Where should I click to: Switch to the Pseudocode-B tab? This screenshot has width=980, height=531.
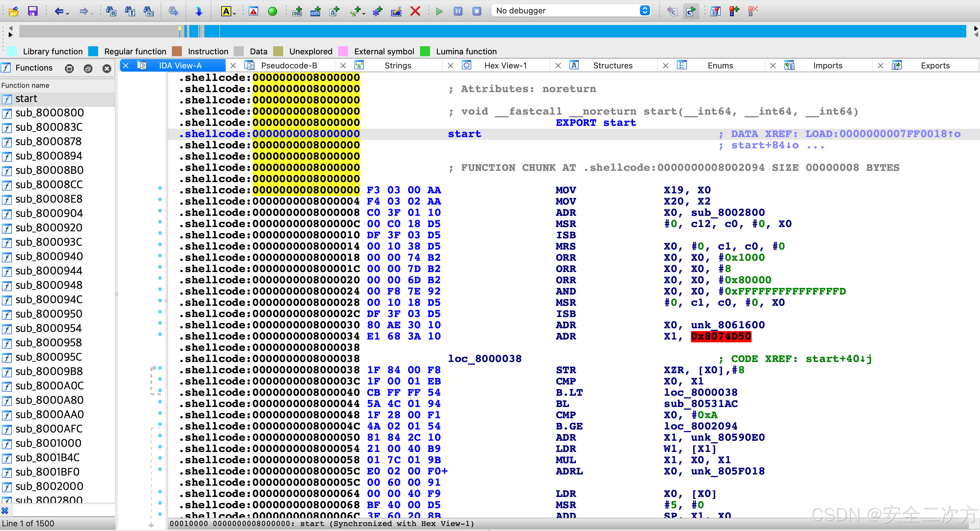coord(289,65)
